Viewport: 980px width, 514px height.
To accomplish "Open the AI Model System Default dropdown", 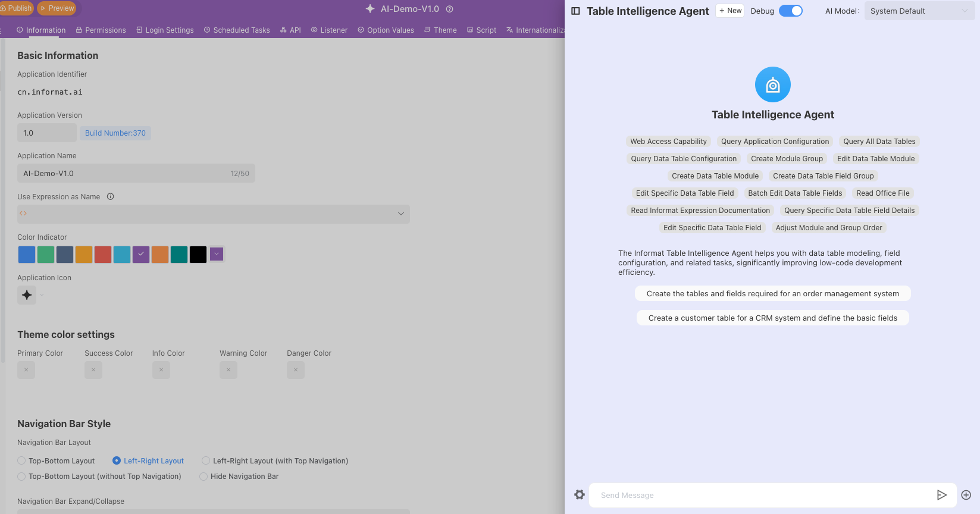I will click(919, 11).
